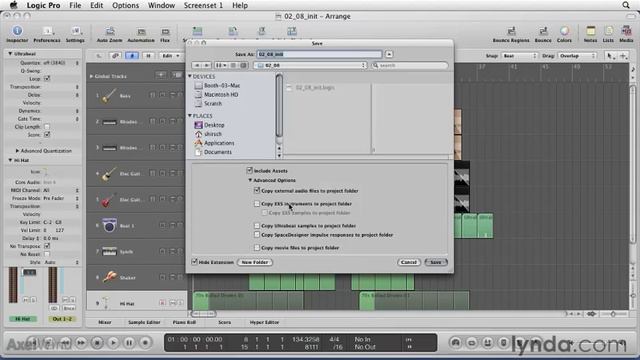
Task: Enable Copy EXS instruments to project folder
Action: click(x=257, y=203)
